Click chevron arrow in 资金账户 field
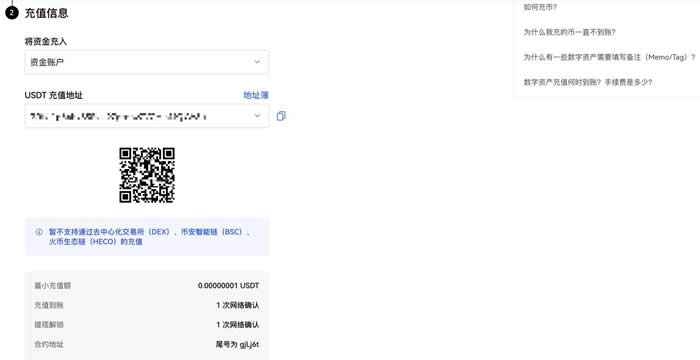The width and height of the screenshot is (700, 360). [x=257, y=62]
